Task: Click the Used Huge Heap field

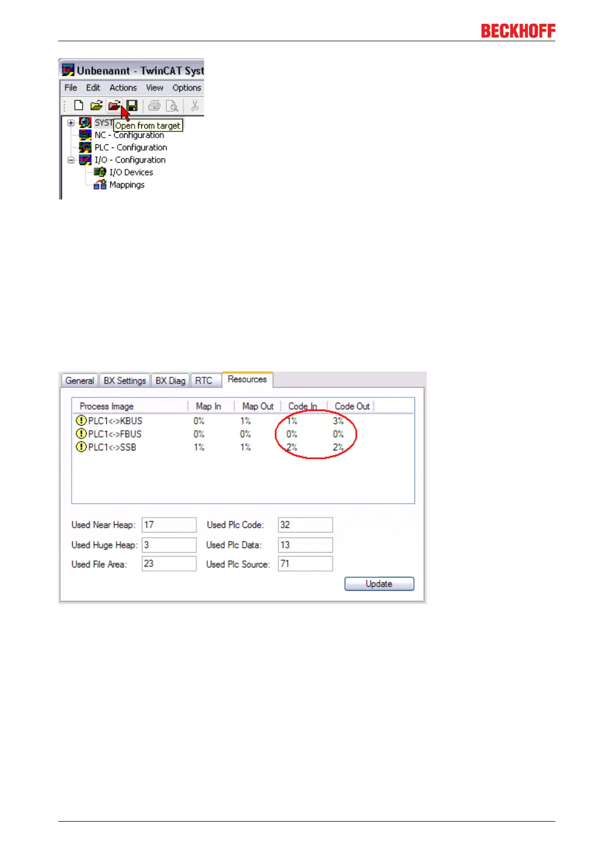Action: coord(169,545)
